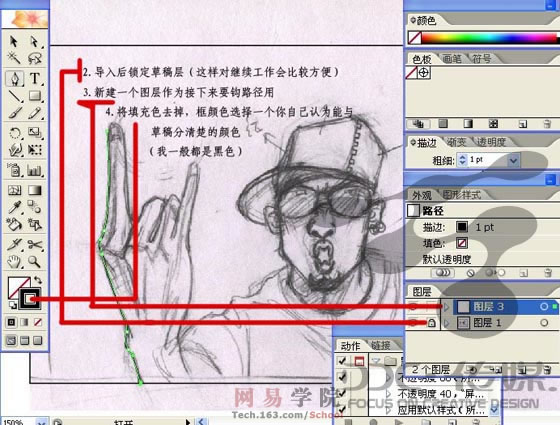Switch to the 画笔 tab
This screenshot has width=560, height=425.
click(452, 59)
